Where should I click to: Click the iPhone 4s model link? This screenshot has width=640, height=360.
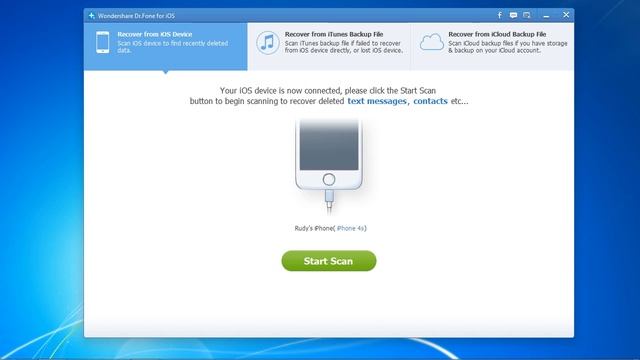tap(350, 229)
